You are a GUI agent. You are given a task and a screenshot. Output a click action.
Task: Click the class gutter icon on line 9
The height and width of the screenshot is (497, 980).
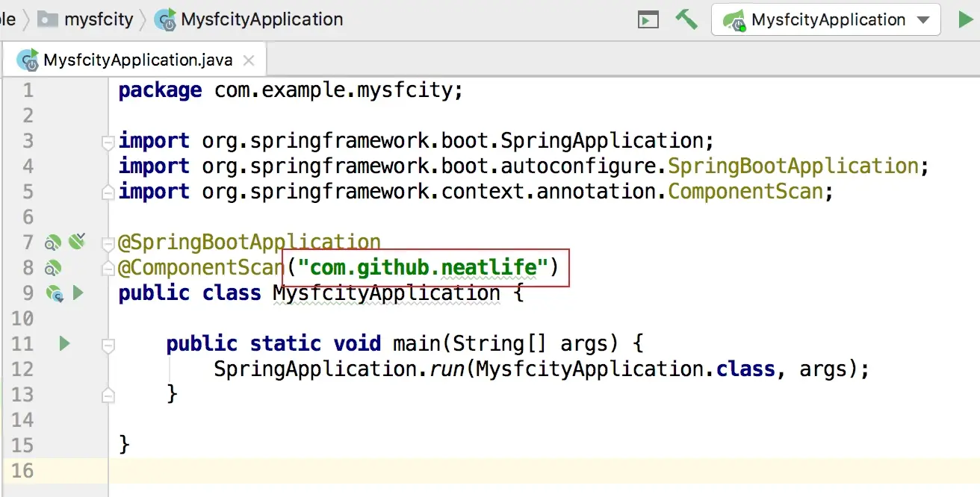(54, 293)
